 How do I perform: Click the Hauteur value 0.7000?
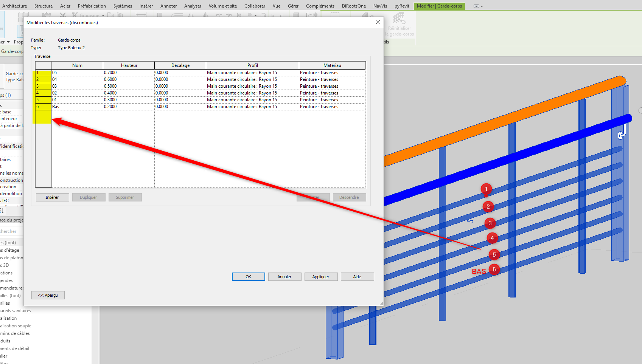128,73
